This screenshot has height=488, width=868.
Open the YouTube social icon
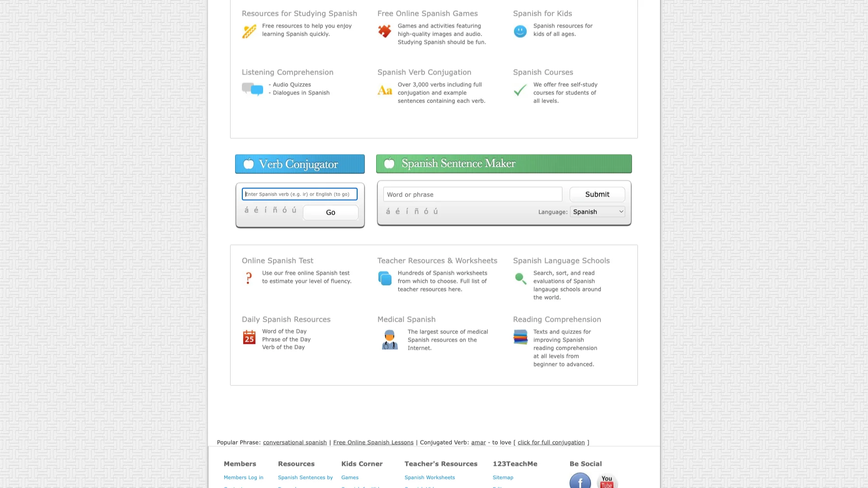click(607, 481)
